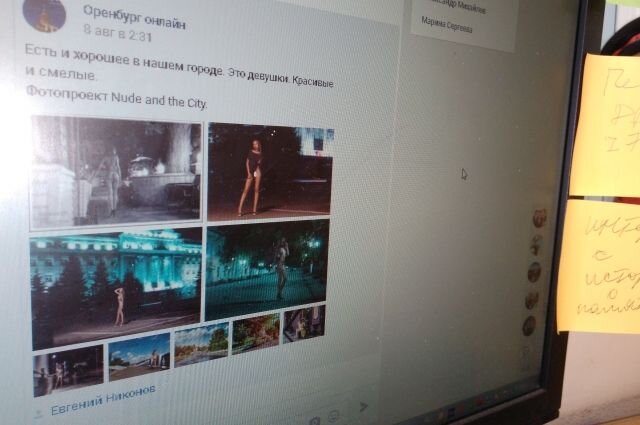Open the fifth chat avatar in the right sidebar
The image size is (640, 425).
point(529,326)
